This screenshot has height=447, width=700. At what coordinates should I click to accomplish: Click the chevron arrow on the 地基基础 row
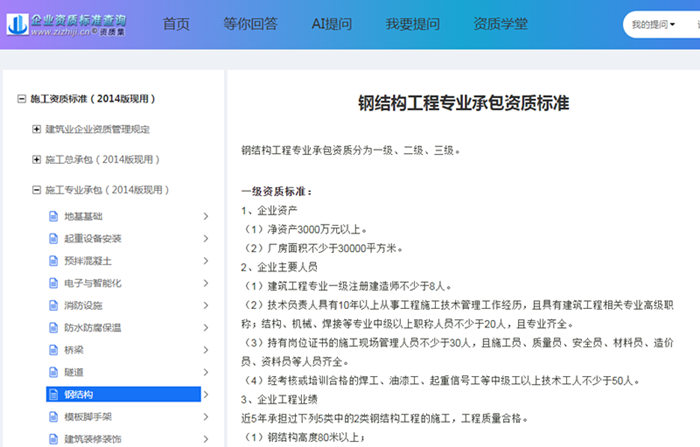pyautogui.click(x=206, y=216)
